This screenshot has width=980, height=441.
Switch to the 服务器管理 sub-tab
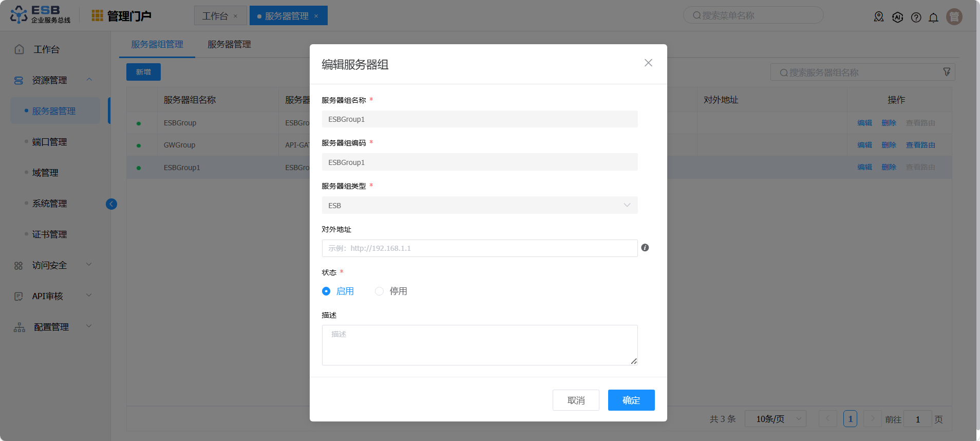229,45
